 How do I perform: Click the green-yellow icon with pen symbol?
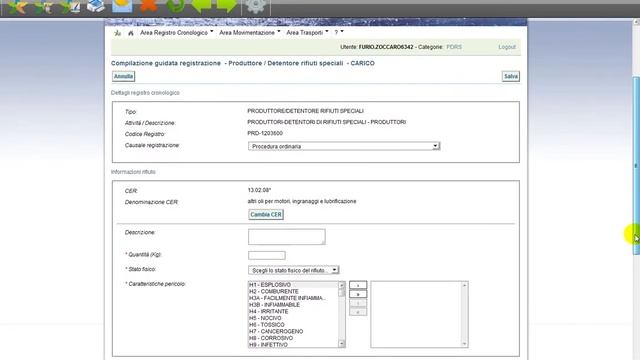[70, 6]
